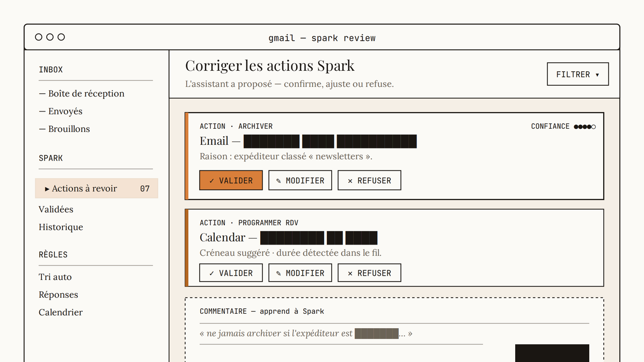The width and height of the screenshot is (644, 362).
Task: Refuse the Archiver email action
Action: (369, 180)
